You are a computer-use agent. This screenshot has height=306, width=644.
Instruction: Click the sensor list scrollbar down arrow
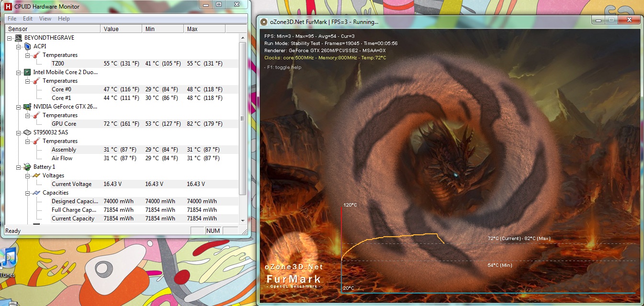(242, 220)
